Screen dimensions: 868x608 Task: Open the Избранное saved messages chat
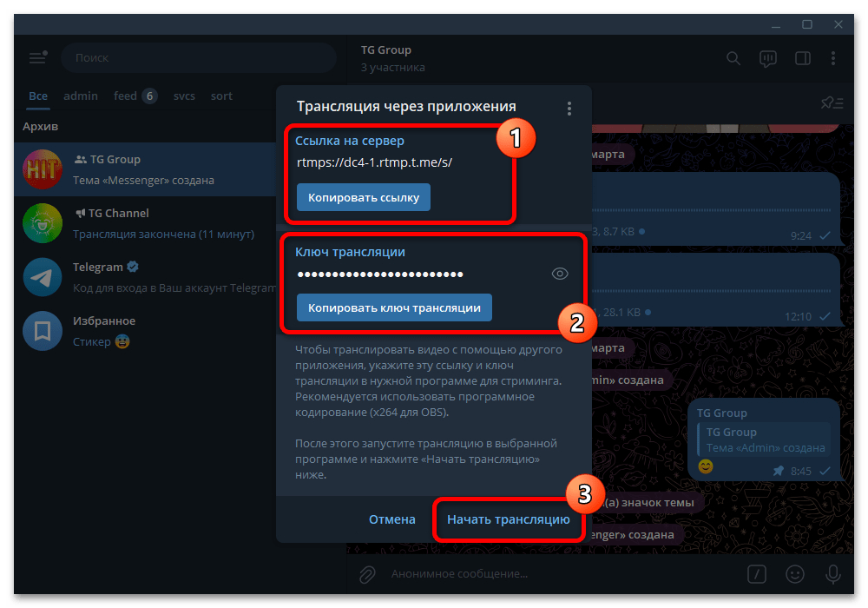(145, 331)
